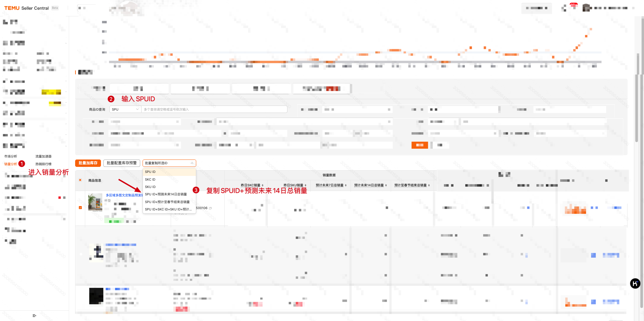Sort by 预计未来7日总销量 column arrows
The width and height of the screenshot is (644, 321).
click(x=345, y=185)
